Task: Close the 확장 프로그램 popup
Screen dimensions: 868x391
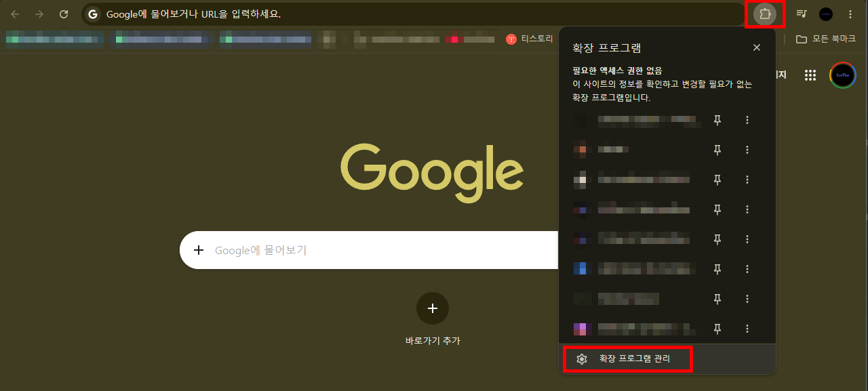Action: click(x=757, y=47)
